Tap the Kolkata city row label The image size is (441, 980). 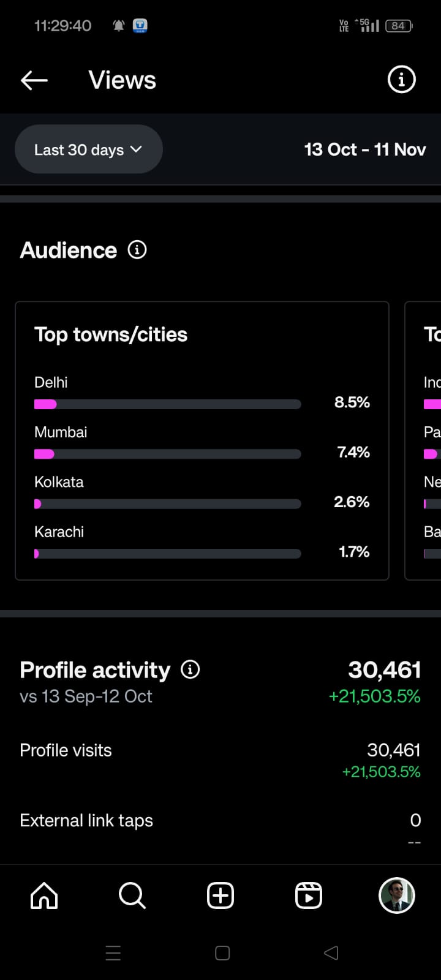tap(59, 482)
